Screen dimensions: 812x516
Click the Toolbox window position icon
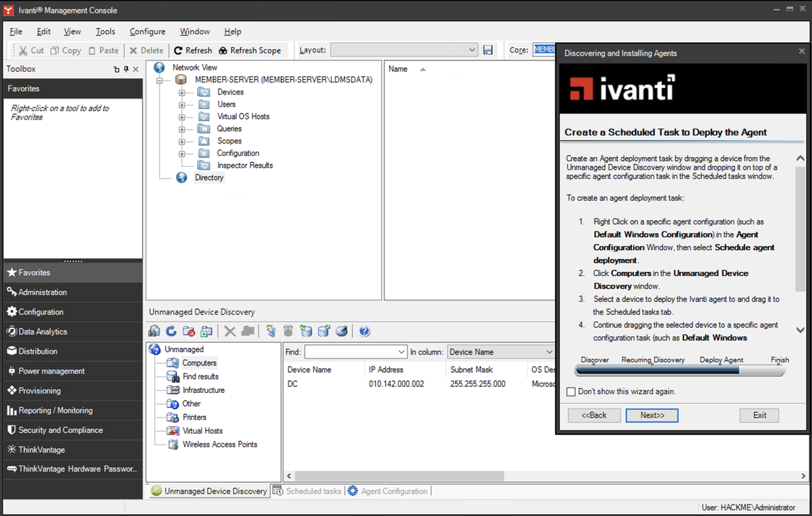coord(116,69)
